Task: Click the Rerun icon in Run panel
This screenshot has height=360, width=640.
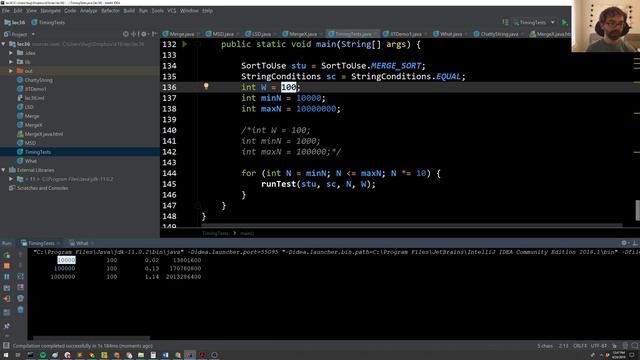Action: [7, 255]
